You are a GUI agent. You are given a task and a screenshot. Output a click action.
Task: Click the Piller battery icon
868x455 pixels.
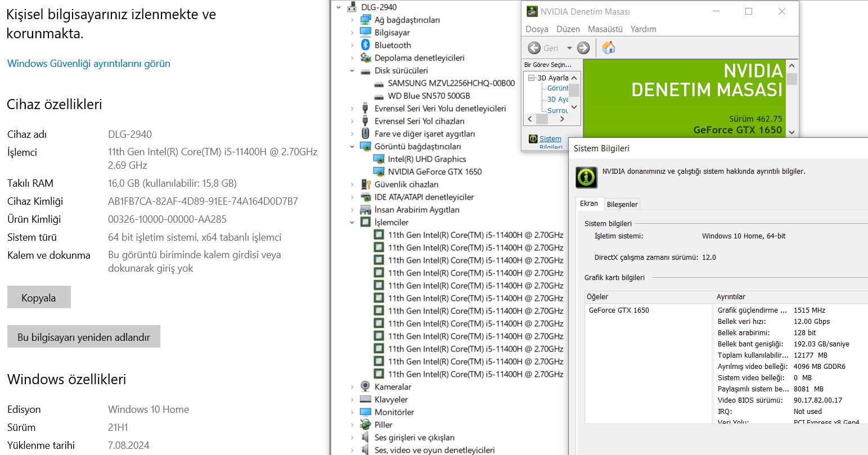point(365,425)
